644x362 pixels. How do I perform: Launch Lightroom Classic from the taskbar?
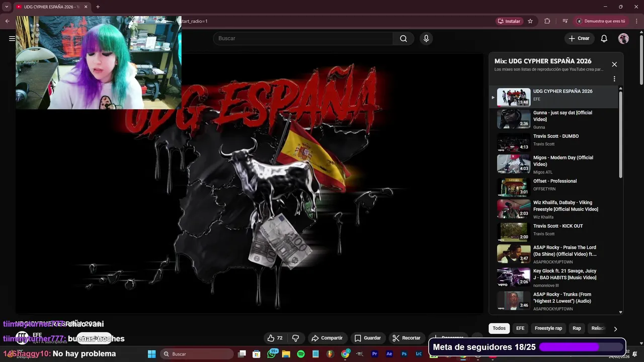[419, 354]
